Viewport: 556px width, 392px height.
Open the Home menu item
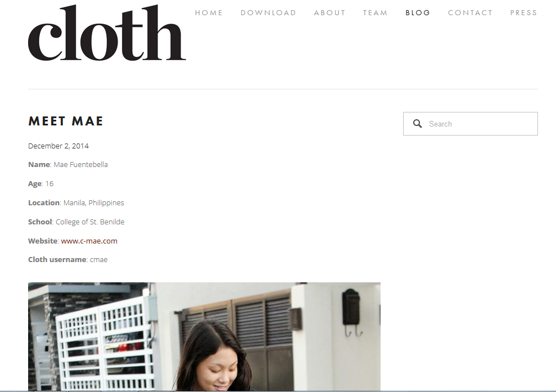click(x=209, y=13)
